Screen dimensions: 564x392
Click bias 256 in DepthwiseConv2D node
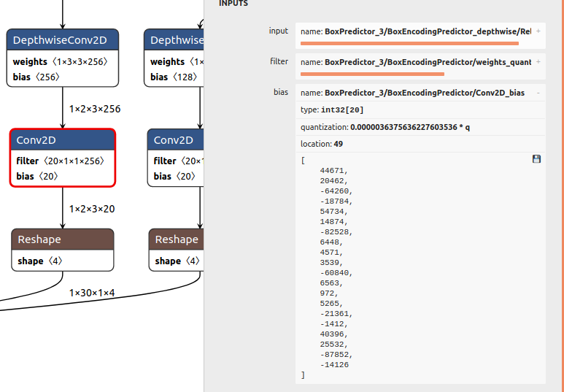36,77
